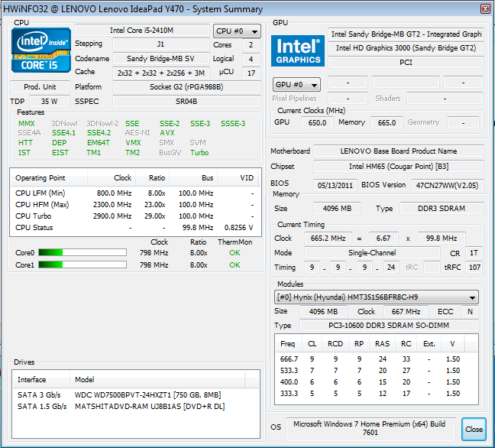Click the Bus column header

click(193, 178)
